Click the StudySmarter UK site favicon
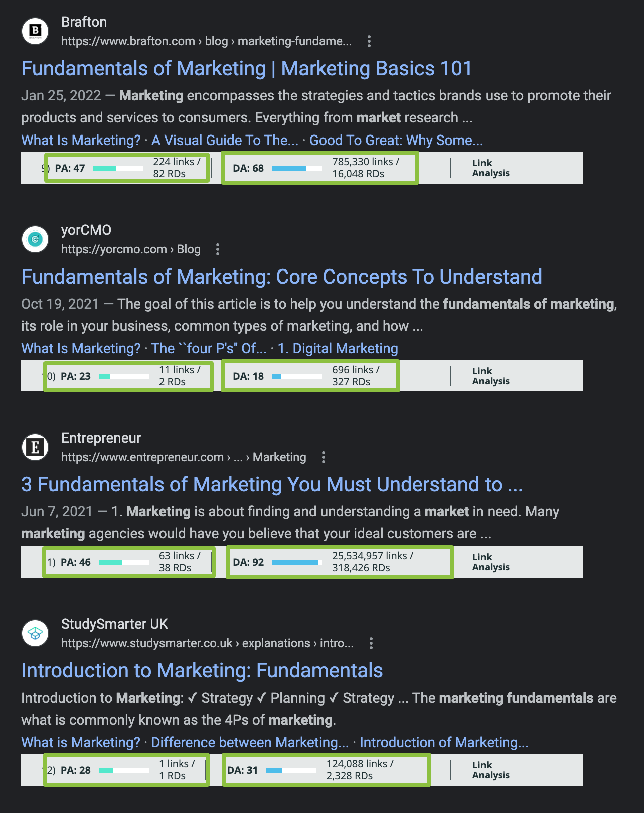Screen dimensions: 644x813 click(35, 633)
